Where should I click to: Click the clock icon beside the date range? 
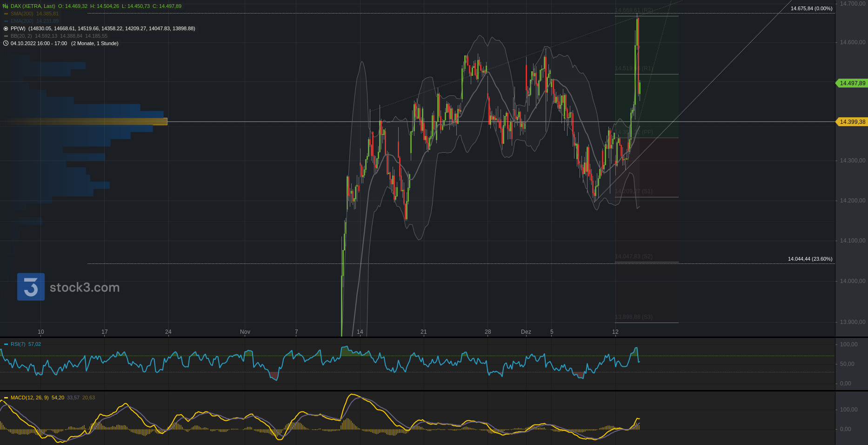[6, 43]
